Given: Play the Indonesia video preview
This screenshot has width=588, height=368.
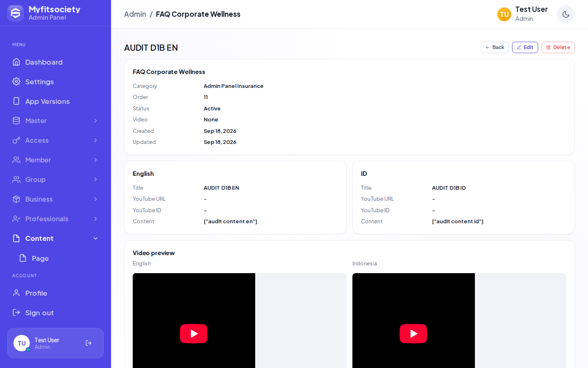Looking at the screenshot, I should (x=413, y=334).
